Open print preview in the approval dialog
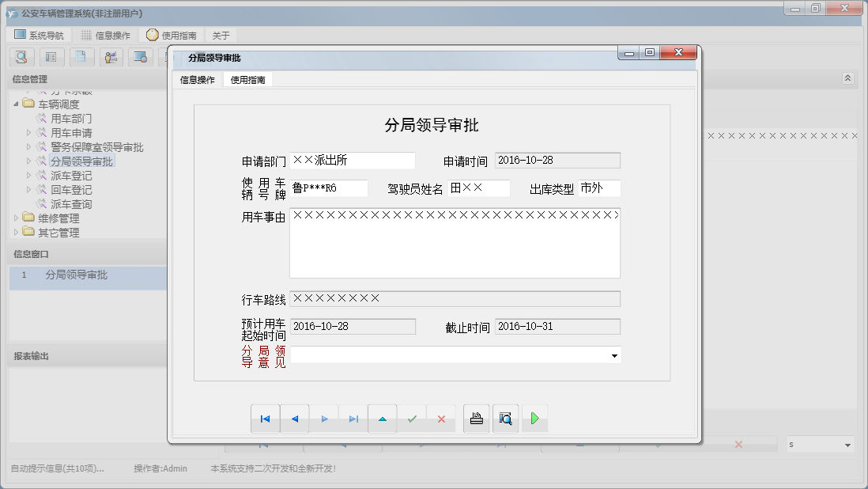Viewport: 868px width, 489px height. coord(505,419)
